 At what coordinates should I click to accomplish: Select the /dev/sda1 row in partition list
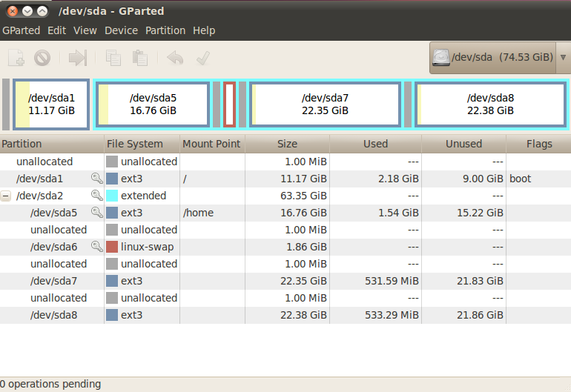click(x=285, y=179)
